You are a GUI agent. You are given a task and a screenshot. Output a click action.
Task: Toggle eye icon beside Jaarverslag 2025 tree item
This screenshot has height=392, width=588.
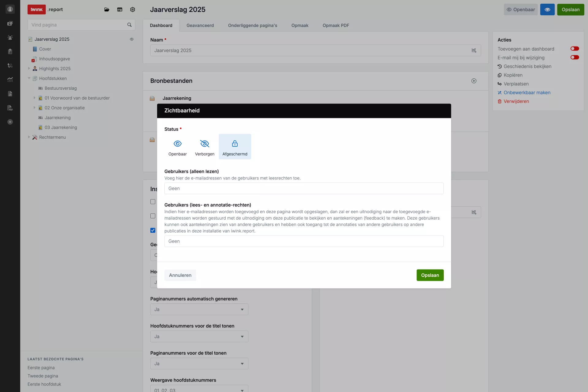tap(132, 39)
